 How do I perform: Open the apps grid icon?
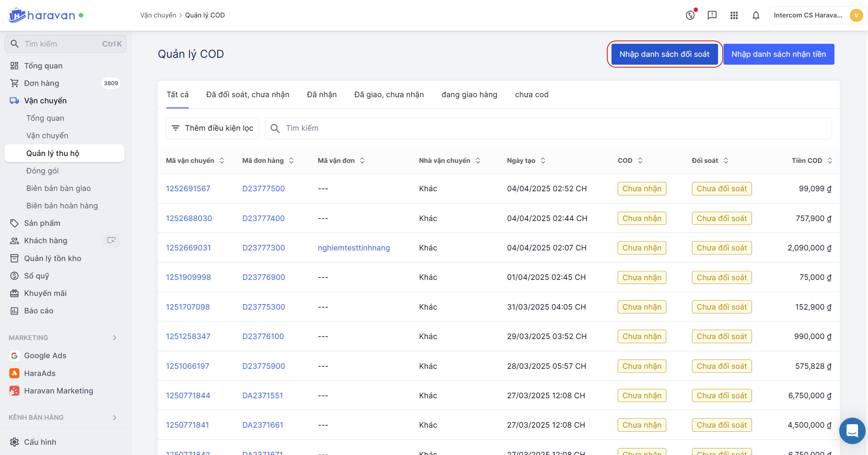(x=734, y=15)
